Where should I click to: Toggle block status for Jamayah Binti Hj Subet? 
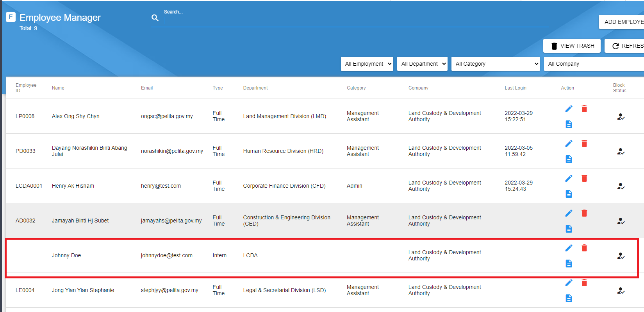click(x=621, y=221)
